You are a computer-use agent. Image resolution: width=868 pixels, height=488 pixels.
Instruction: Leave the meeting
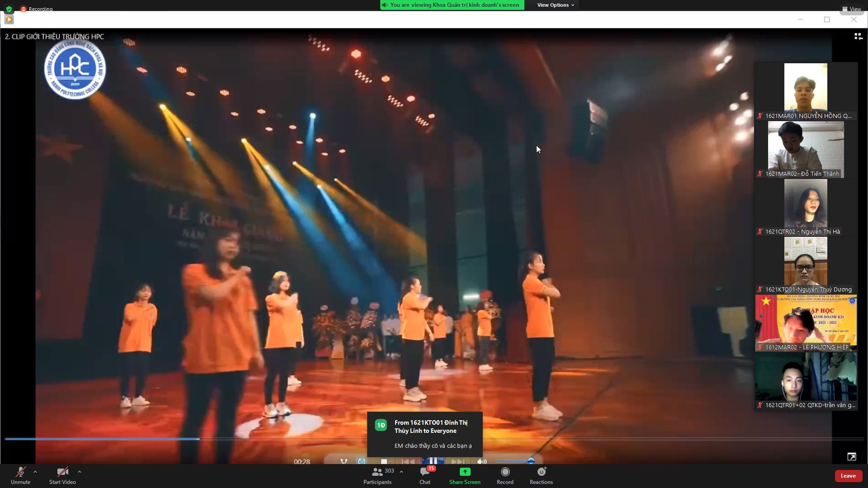(x=848, y=476)
